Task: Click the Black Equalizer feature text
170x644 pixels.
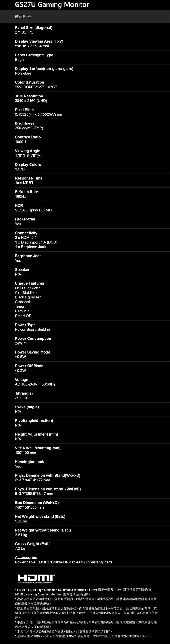Action: (x=28, y=297)
